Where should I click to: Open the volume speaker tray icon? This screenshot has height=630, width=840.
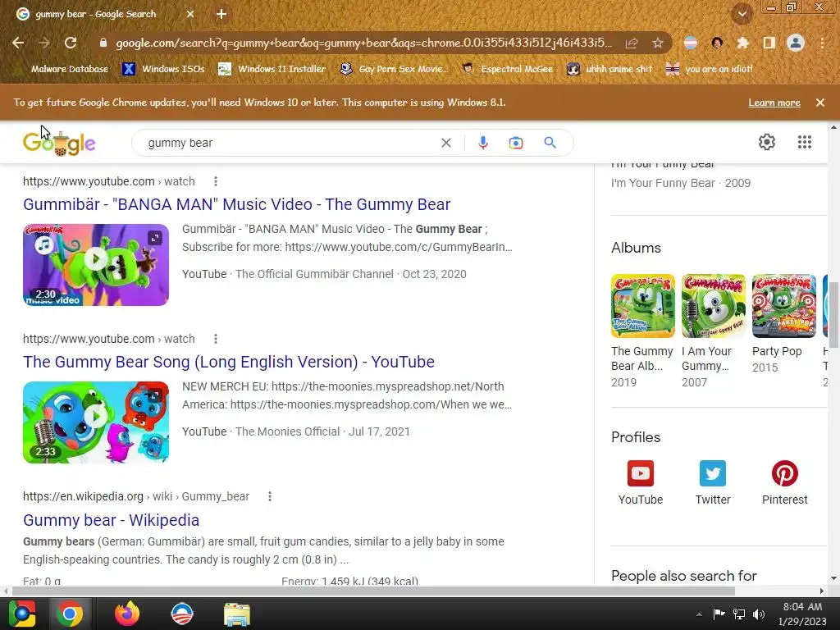pyautogui.click(x=759, y=614)
